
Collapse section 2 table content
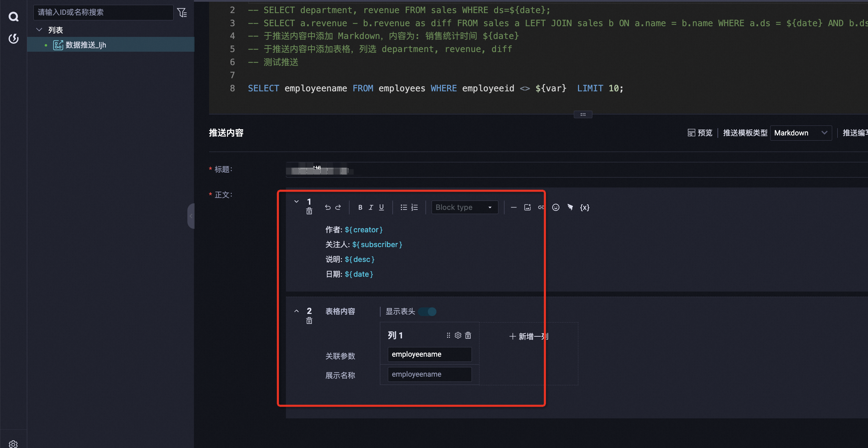click(296, 311)
